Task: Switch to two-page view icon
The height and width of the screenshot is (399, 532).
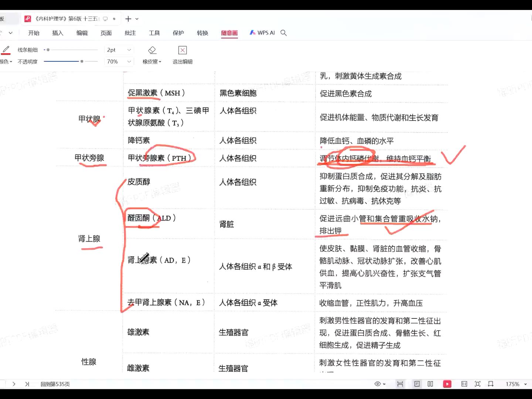Action: point(430,384)
